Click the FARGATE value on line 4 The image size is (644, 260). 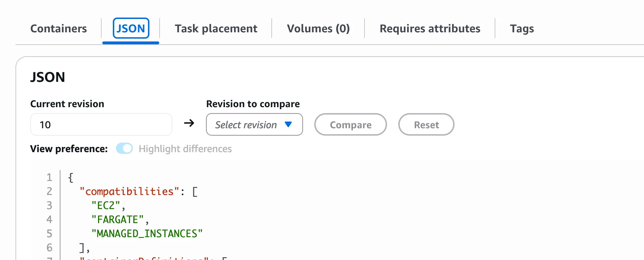point(116,219)
